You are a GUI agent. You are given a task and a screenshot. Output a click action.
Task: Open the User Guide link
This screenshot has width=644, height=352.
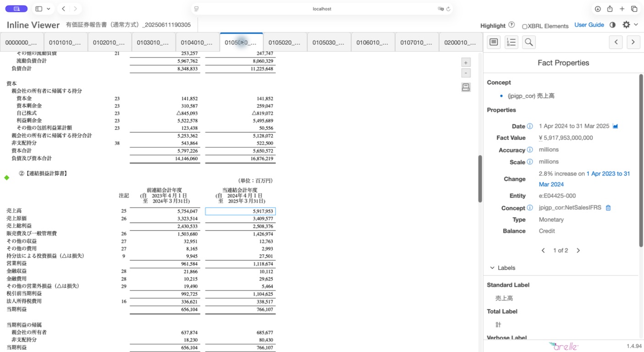click(x=589, y=25)
